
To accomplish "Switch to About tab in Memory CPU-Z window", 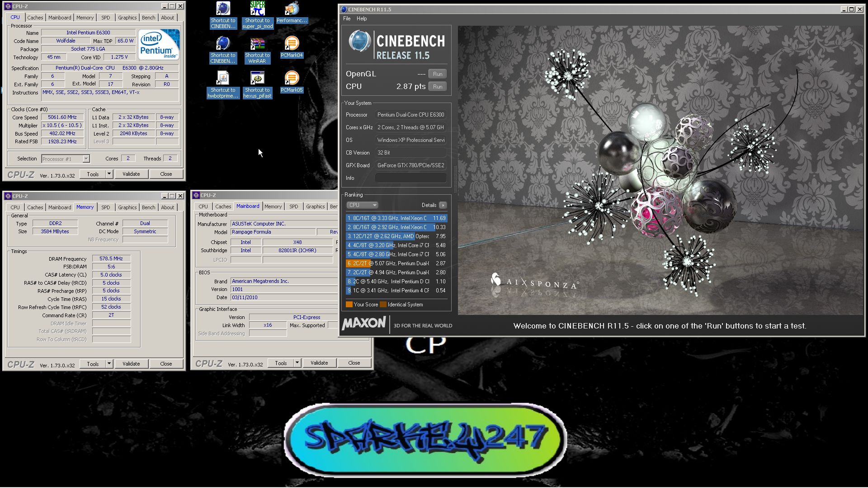I will click(x=167, y=207).
